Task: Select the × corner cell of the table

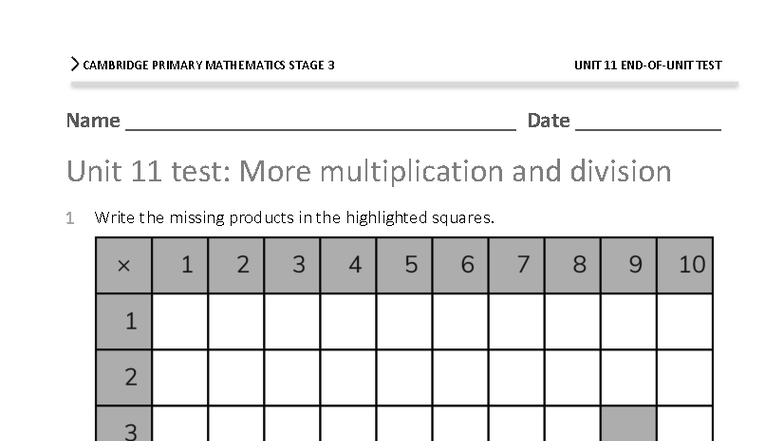Action: [124, 265]
